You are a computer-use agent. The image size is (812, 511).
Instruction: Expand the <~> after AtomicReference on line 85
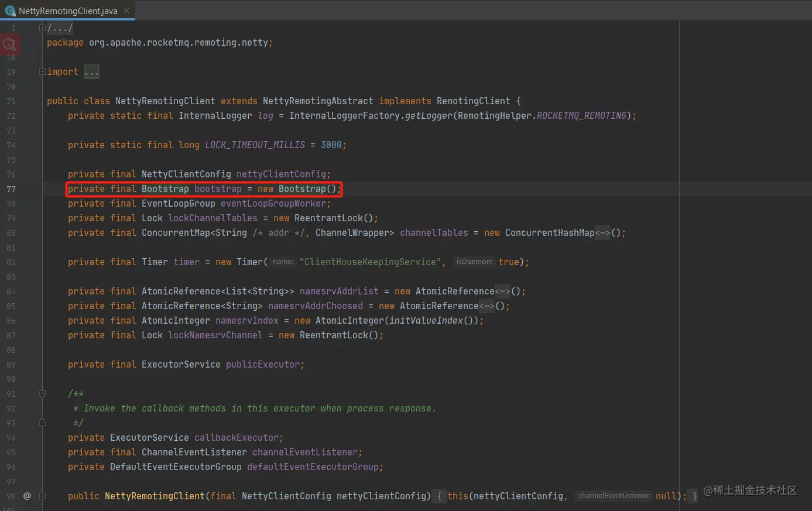pos(486,306)
